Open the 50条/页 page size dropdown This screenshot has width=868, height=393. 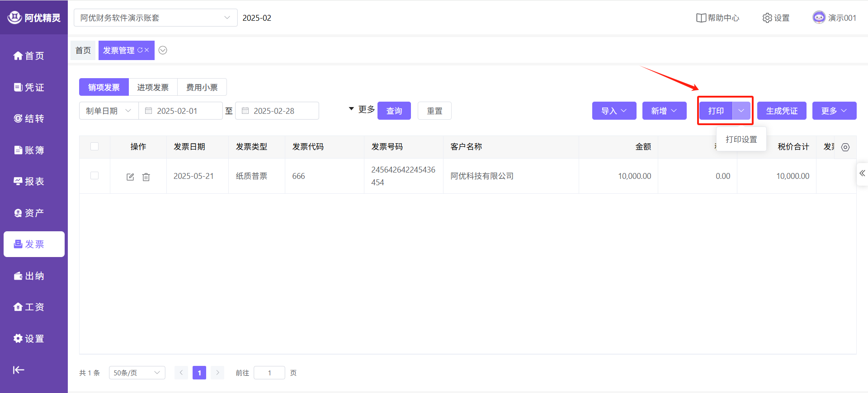(137, 373)
